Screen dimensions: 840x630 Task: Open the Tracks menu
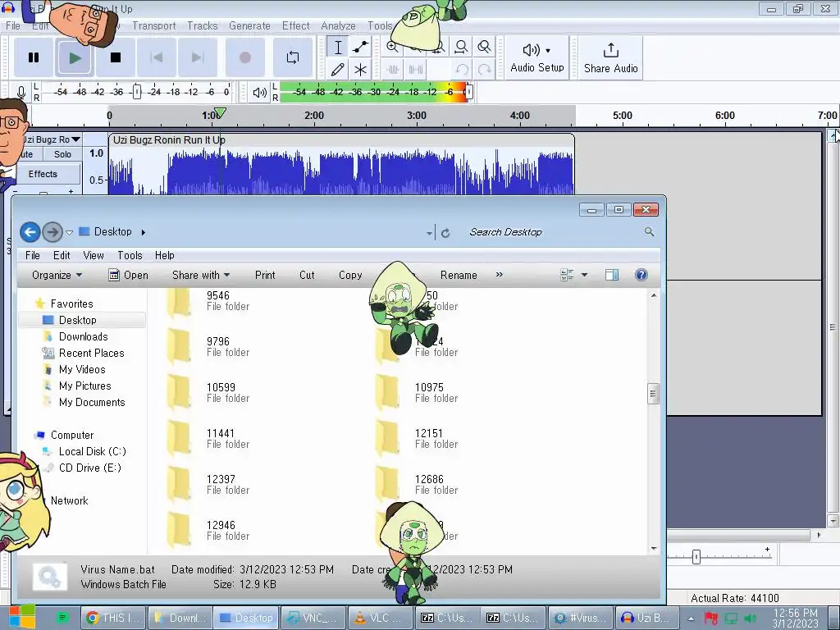click(202, 25)
